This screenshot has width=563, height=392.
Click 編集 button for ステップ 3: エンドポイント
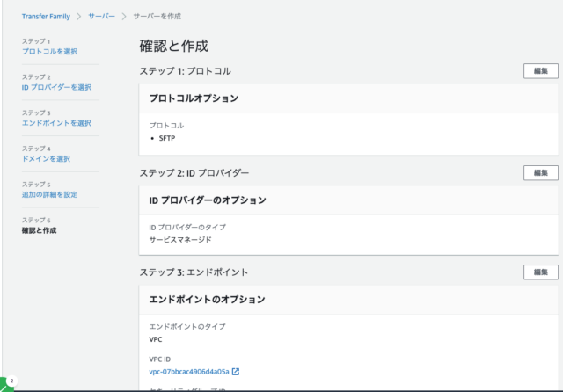tap(540, 272)
